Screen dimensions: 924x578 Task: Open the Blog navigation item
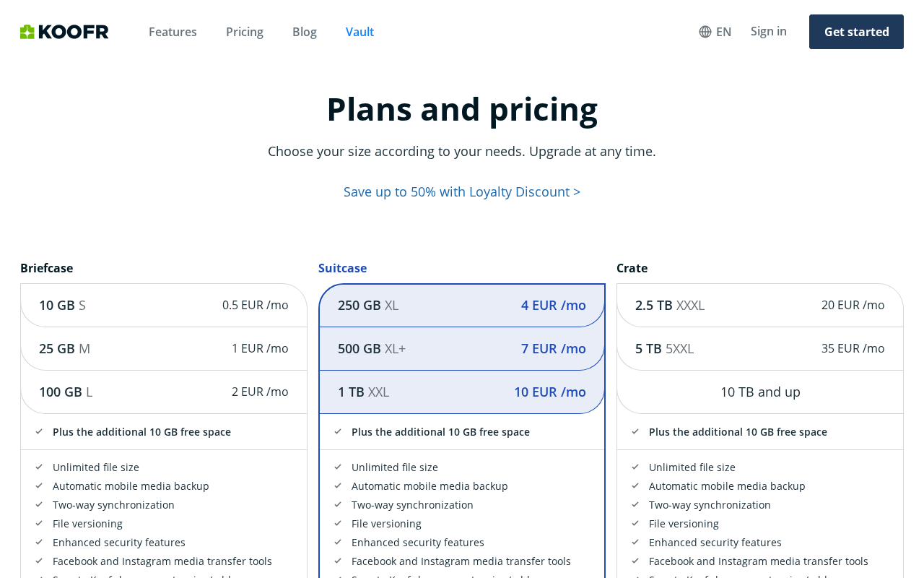305,32
